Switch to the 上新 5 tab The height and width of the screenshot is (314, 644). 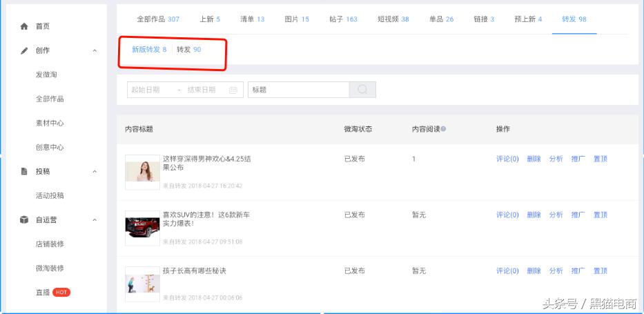click(210, 19)
